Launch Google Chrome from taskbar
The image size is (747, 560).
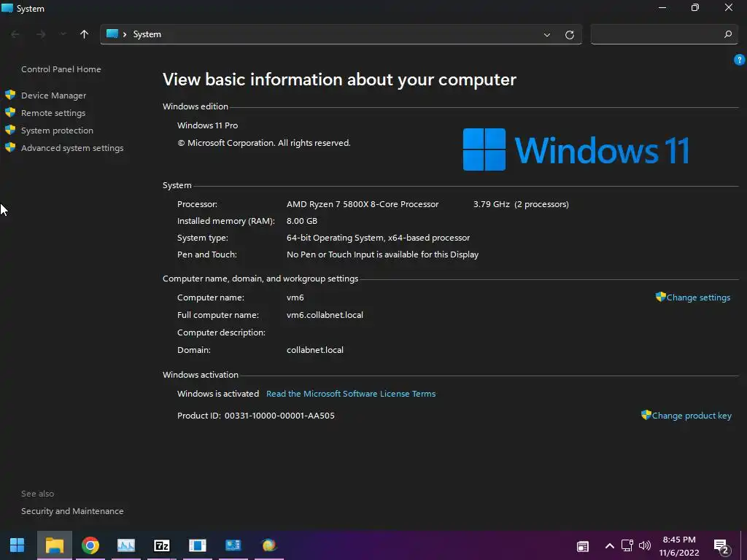point(90,545)
